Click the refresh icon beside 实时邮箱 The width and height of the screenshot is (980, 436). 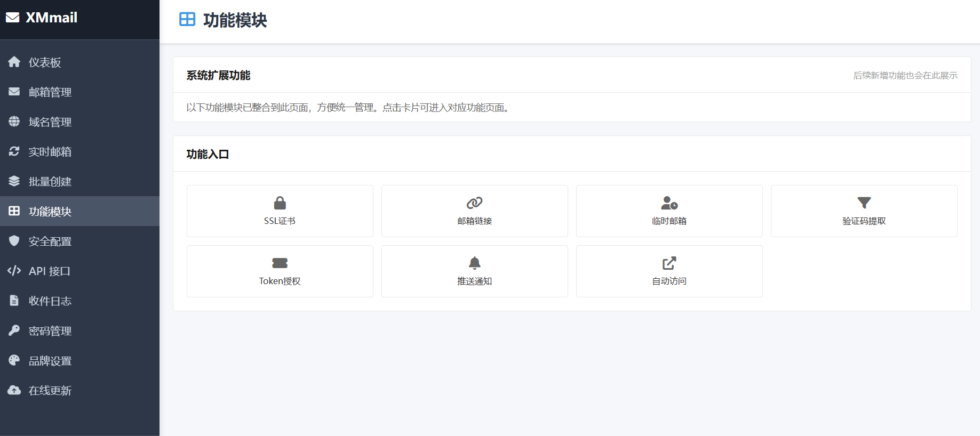[x=14, y=151]
